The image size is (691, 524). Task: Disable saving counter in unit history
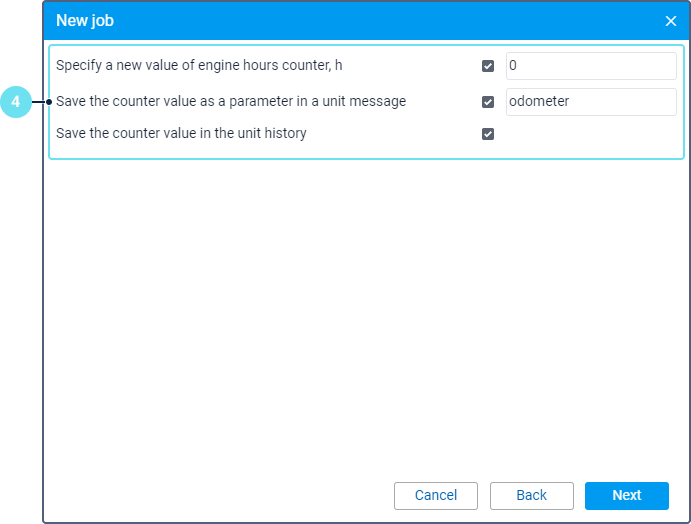pyautogui.click(x=488, y=134)
